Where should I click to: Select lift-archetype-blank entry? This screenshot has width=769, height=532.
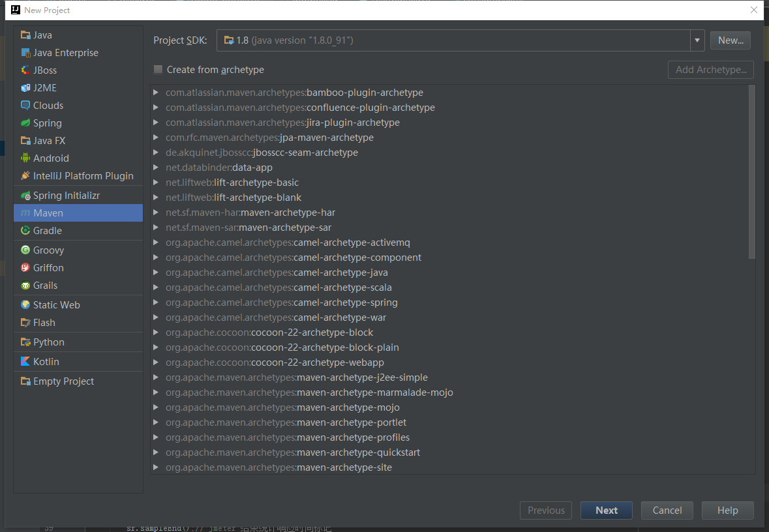tap(234, 197)
